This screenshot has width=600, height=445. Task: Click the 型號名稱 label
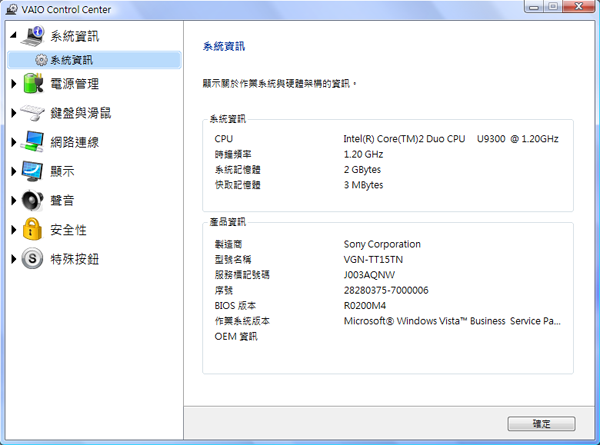233,259
